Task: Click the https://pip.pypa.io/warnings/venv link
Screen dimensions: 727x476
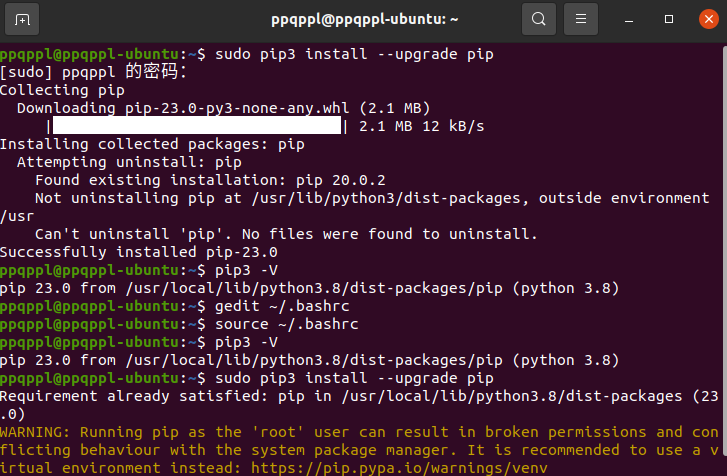Action: (399, 468)
